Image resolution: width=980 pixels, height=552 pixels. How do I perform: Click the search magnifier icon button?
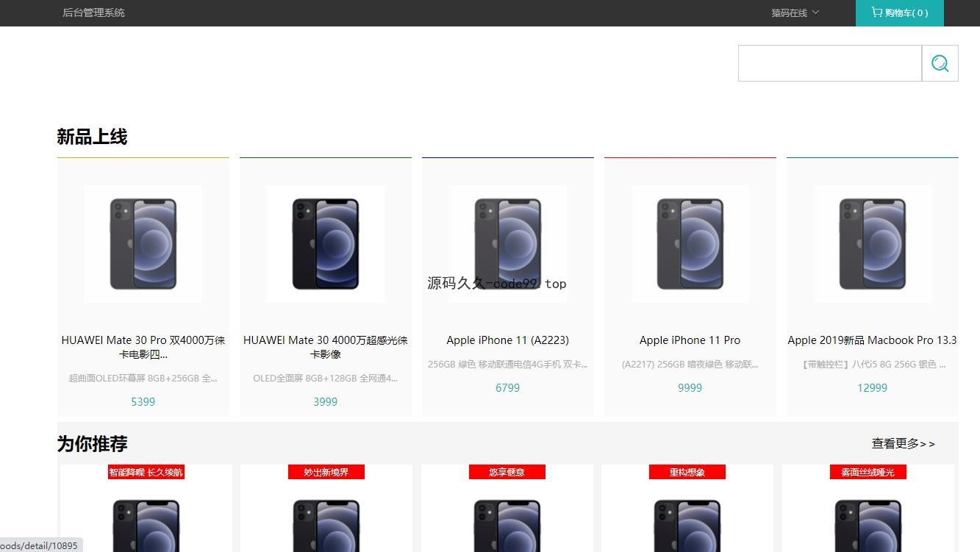940,63
